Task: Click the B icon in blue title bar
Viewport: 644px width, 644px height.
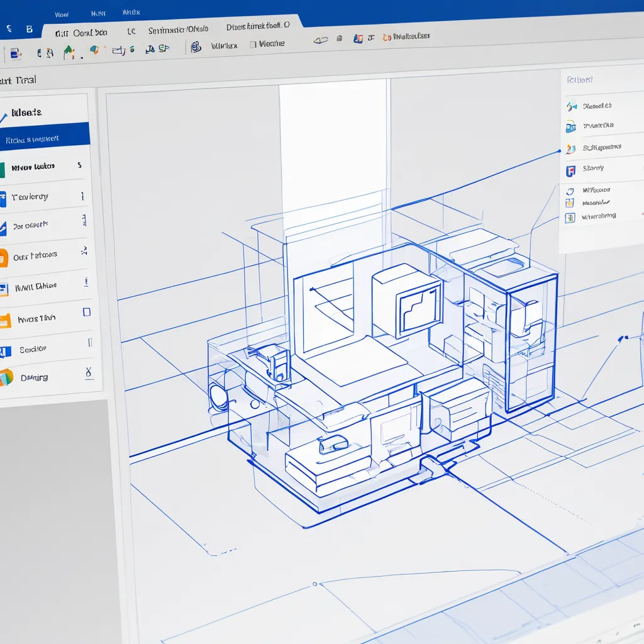Action: tap(29, 29)
